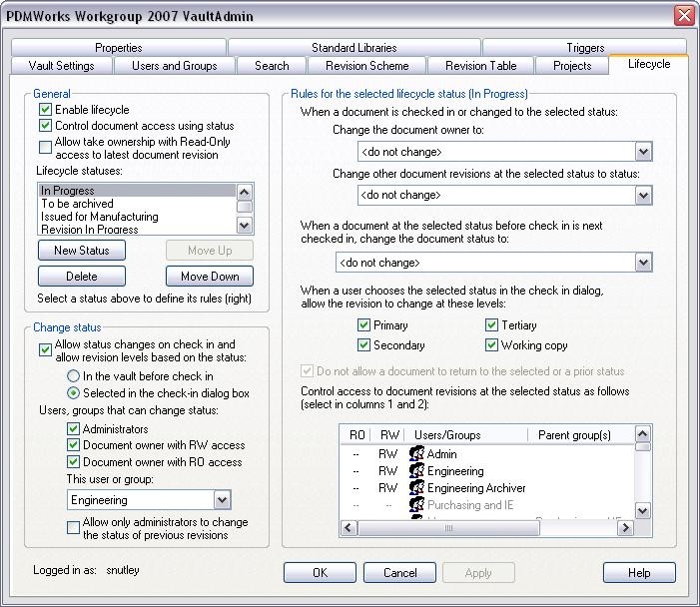Viewport: 700px width, 607px height.
Task: Switch to Vault Settings tab
Action: point(62,66)
